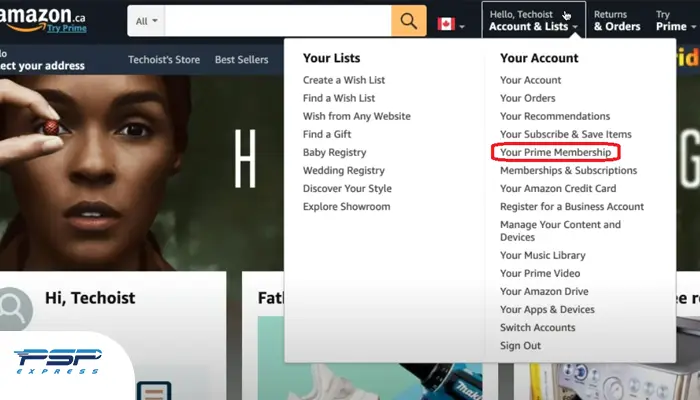
Task: Open the Try Prime dropdown in header
Action: 675,21
